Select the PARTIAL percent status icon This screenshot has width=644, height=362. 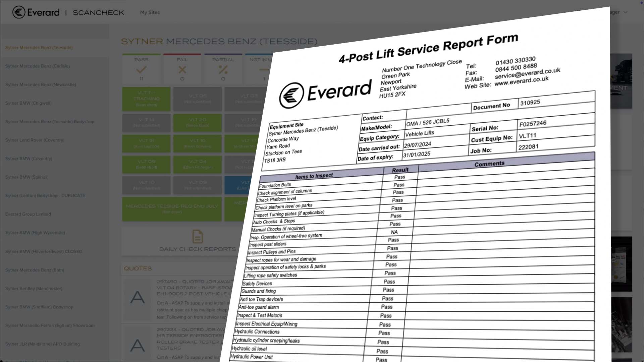223,70
